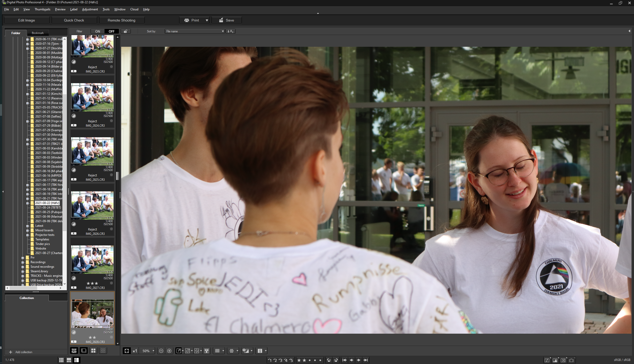The image size is (634, 364).
Task: Rotate the selected image right
Action: 336,360
